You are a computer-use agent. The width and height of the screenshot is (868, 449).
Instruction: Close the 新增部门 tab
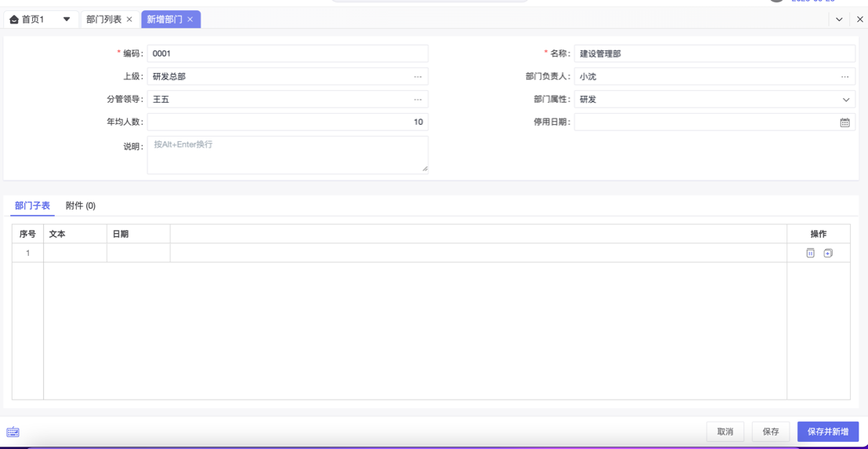pos(190,20)
